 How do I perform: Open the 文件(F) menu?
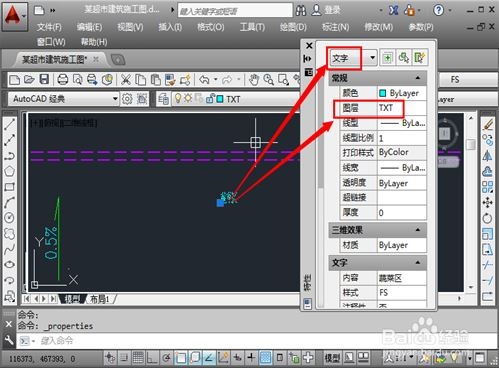coord(49,27)
